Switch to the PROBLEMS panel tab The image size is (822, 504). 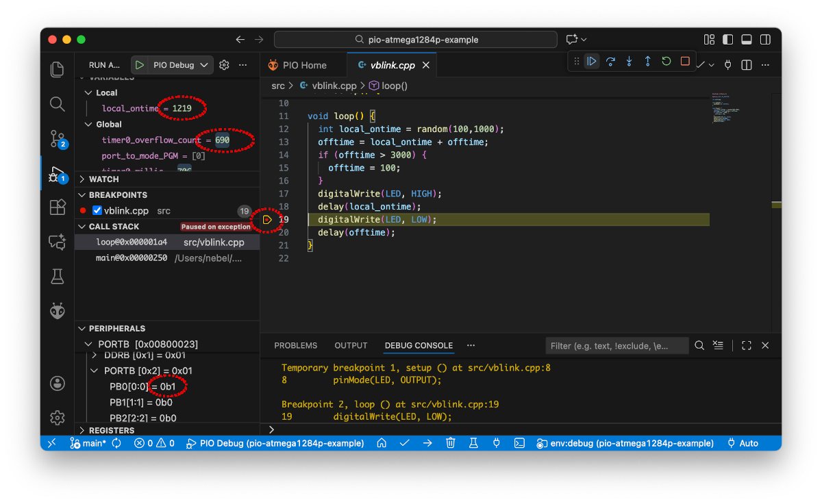pyautogui.click(x=295, y=346)
